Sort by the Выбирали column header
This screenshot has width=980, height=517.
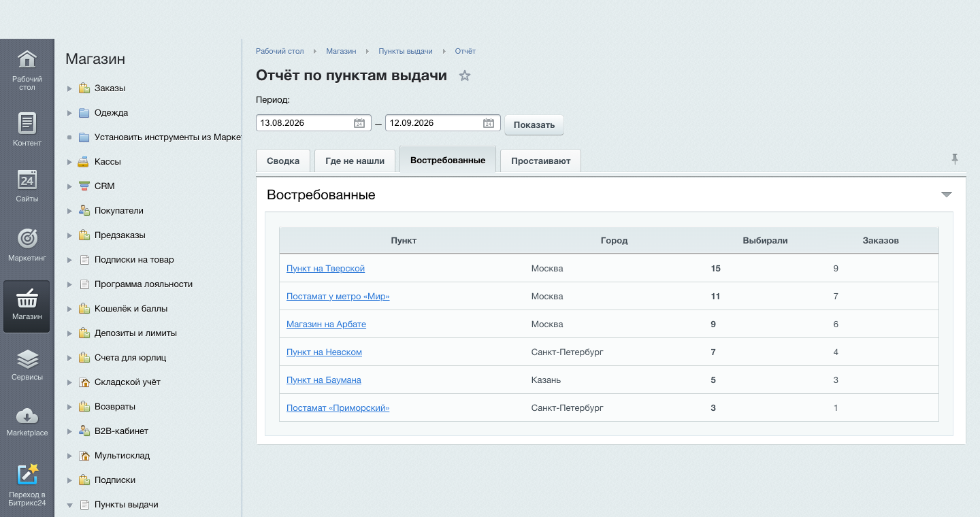(x=765, y=241)
